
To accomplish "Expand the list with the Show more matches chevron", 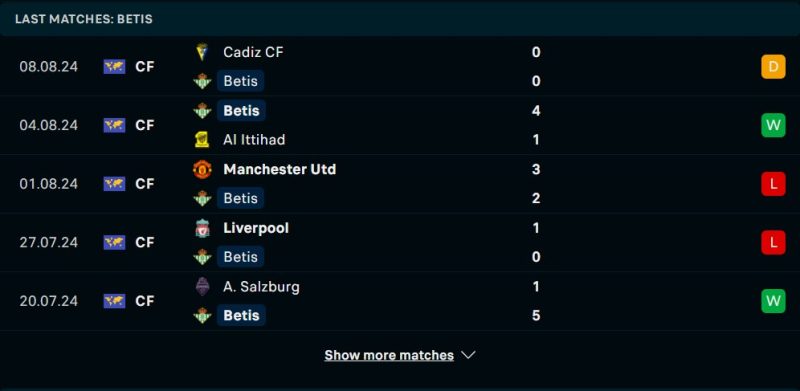I will (x=468, y=355).
